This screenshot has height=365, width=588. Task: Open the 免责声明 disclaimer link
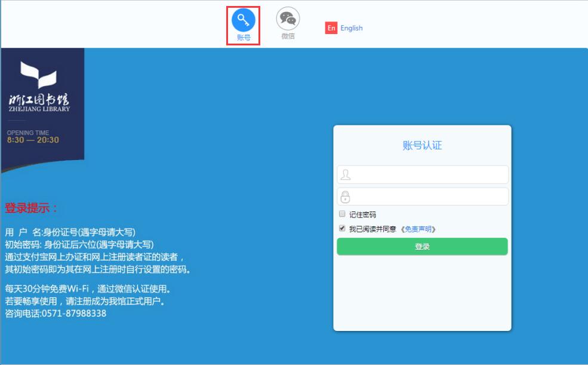click(x=418, y=229)
